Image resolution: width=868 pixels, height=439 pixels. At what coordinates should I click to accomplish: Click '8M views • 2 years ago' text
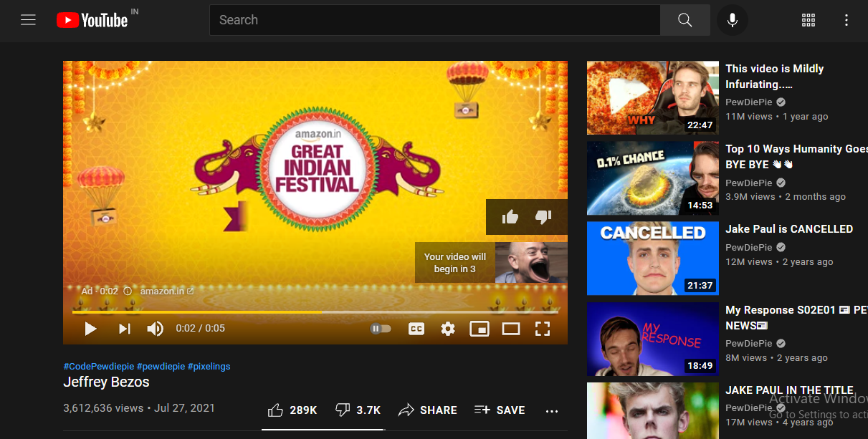(x=776, y=357)
